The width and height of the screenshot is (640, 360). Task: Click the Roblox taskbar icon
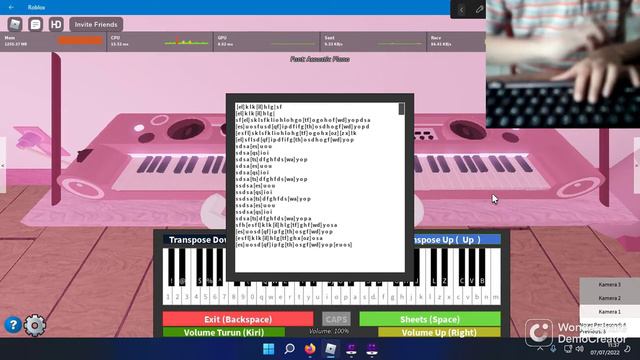331,349
